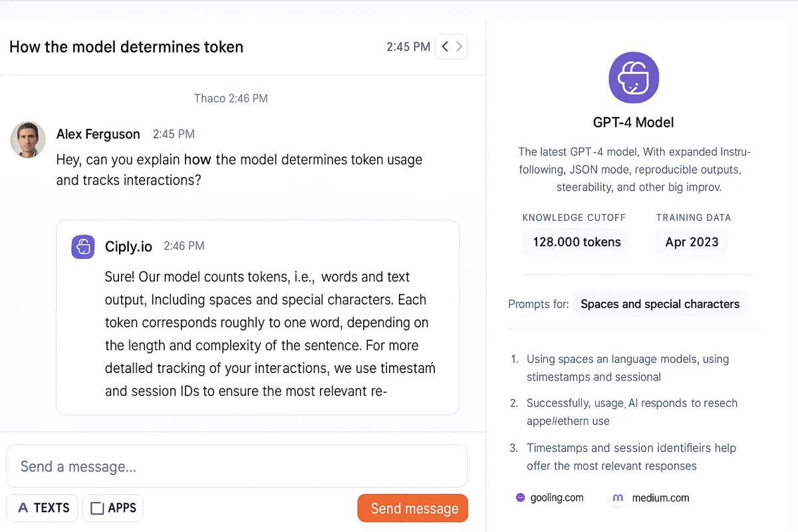The width and height of the screenshot is (798, 532).
Task: Click the Alex Ferguson sender name
Action: pyautogui.click(x=98, y=134)
